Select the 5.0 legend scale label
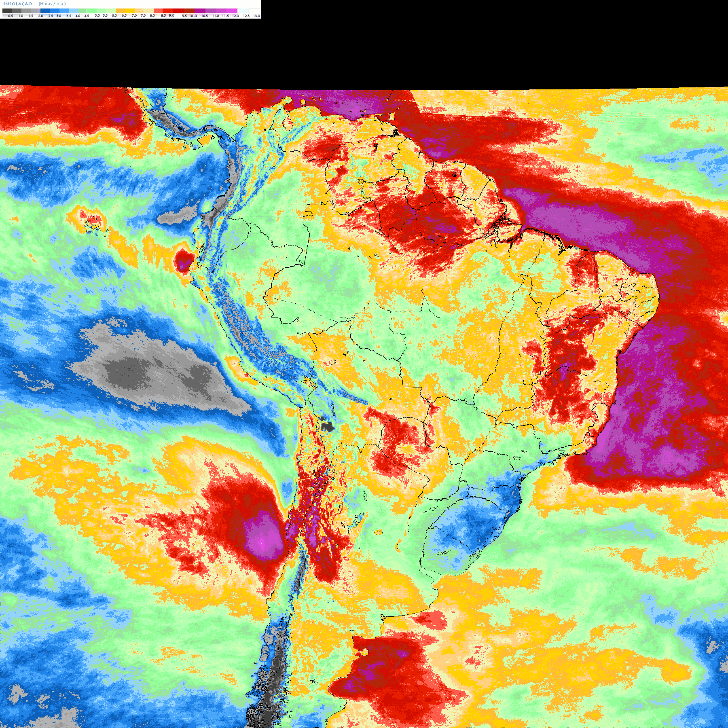 (97, 15)
